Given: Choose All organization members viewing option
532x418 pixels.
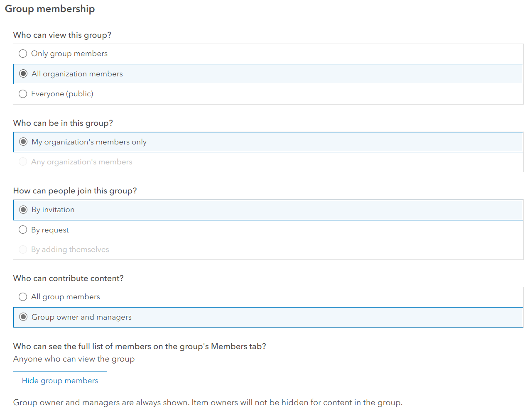Looking at the screenshot, I should [23, 74].
